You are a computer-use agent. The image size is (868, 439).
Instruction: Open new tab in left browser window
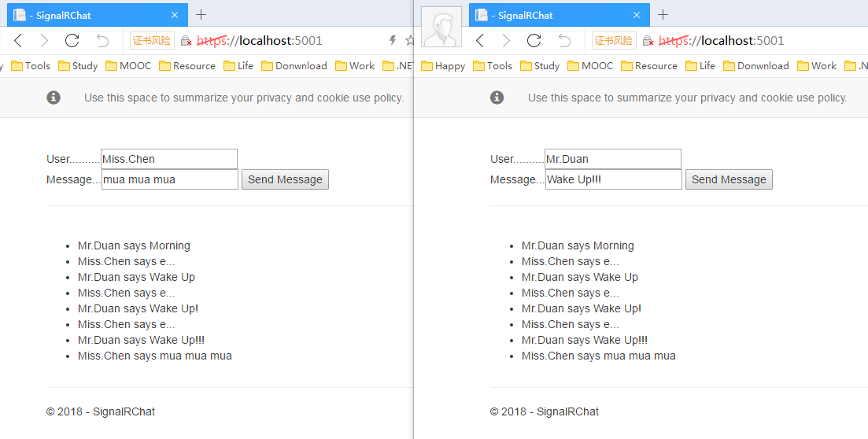[201, 15]
